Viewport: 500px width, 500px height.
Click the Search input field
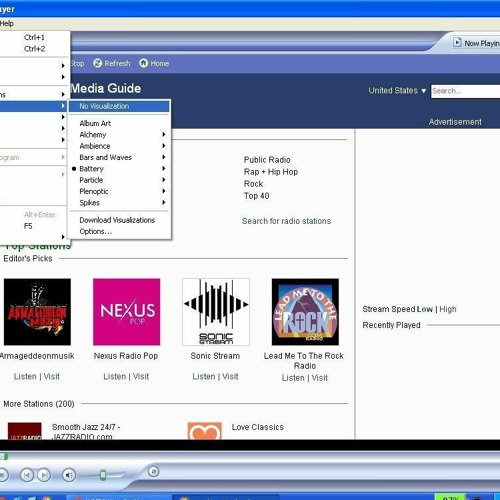coord(465,91)
